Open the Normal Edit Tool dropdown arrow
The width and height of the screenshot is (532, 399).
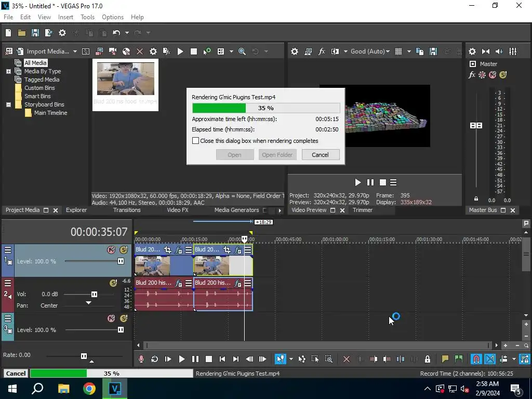(291, 359)
